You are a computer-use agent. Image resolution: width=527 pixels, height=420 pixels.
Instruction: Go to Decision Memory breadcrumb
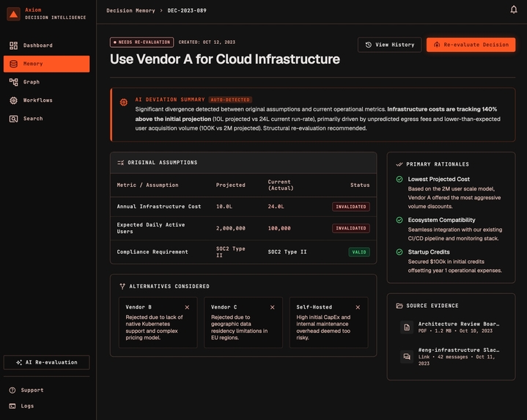(x=130, y=10)
